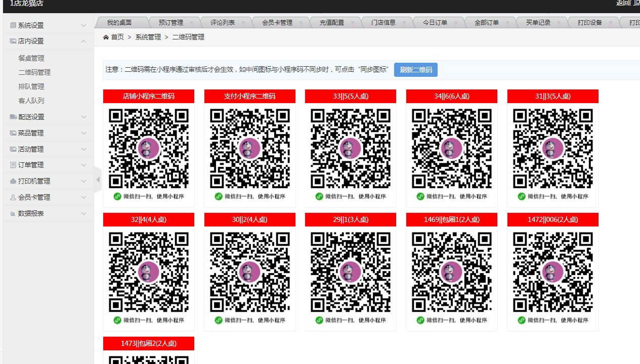
Task: Expand the 菜品管理 sidebar section
Action: click(48, 133)
